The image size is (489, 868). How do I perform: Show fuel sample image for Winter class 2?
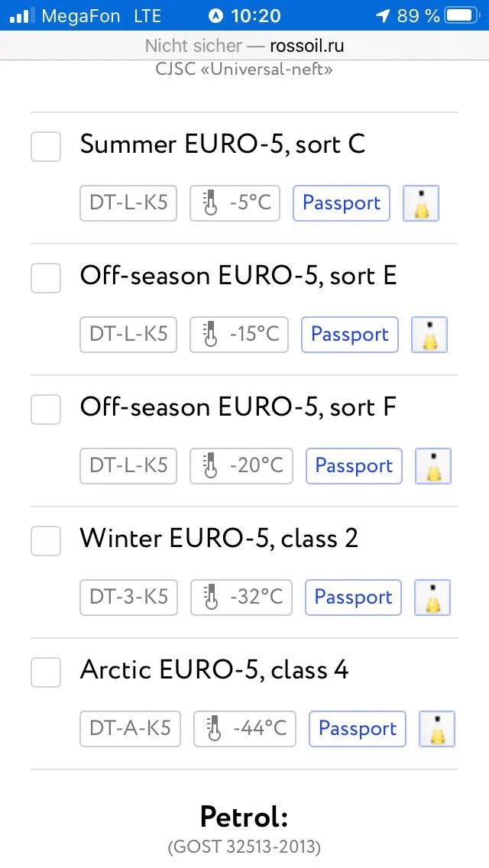[432, 598]
